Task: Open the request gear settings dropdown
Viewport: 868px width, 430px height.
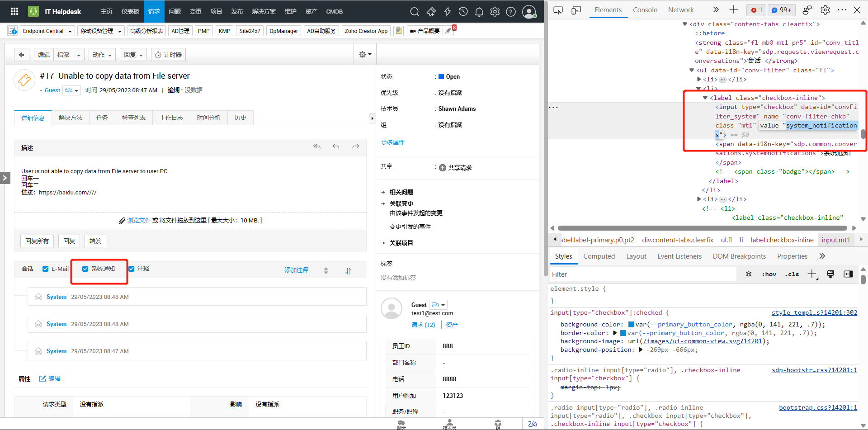Action: pyautogui.click(x=365, y=54)
